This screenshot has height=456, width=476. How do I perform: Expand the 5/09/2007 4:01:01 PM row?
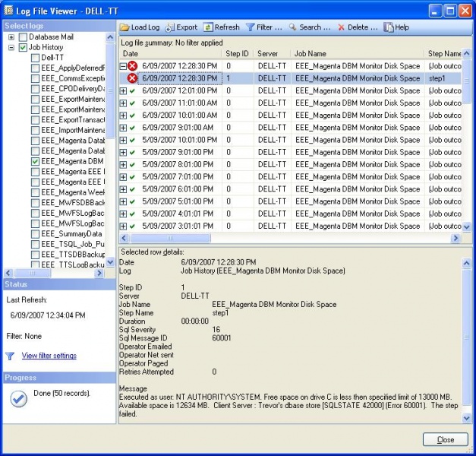pyautogui.click(x=123, y=214)
